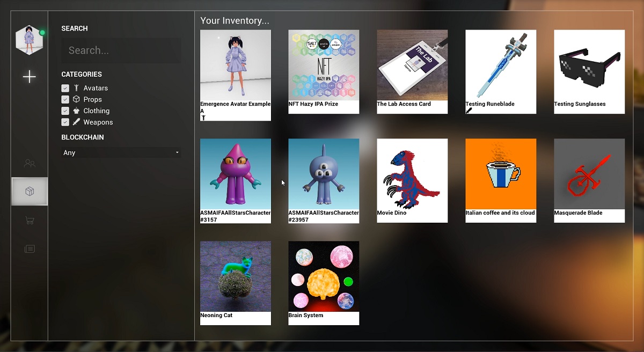
Task: Toggle the Props category checkbox
Action: (65, 99)
